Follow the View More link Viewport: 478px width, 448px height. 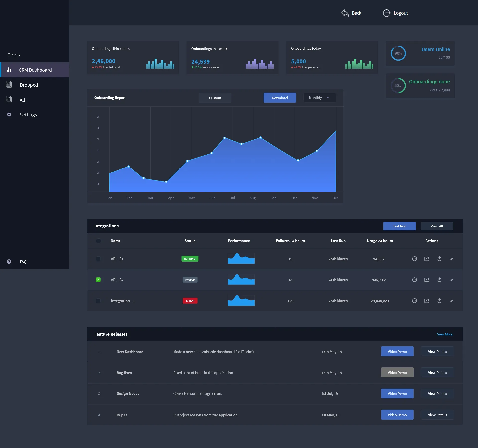click(445, 334)
